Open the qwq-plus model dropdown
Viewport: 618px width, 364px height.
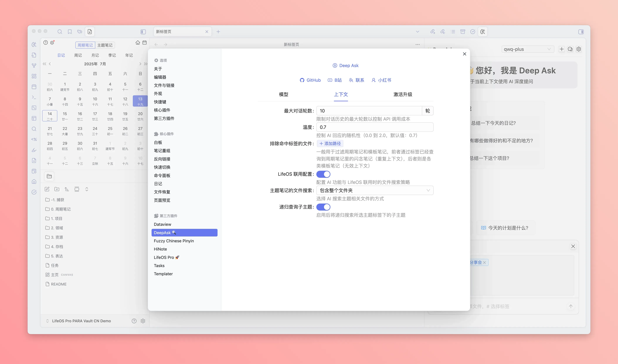[528, 49]
